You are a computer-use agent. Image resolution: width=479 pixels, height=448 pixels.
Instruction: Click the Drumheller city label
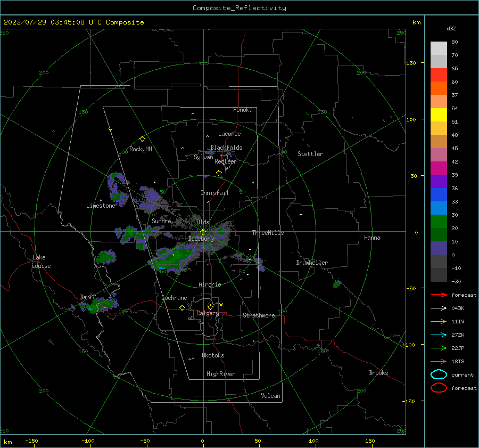312,263
